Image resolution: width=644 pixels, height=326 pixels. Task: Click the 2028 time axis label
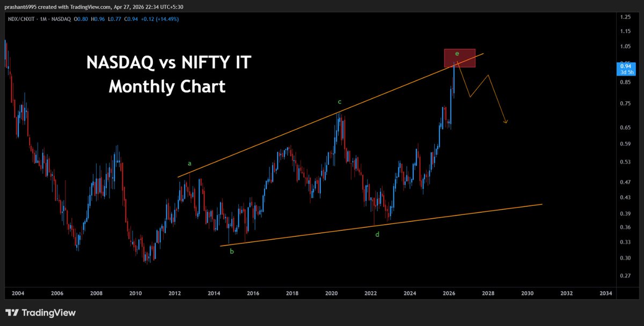coord(488,293)
